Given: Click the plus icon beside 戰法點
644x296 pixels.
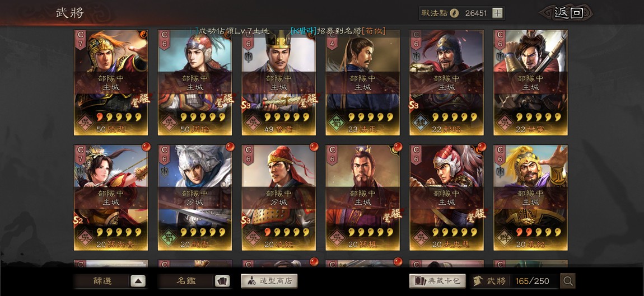Looking at the screenshot, I should (x=497, y=13).
